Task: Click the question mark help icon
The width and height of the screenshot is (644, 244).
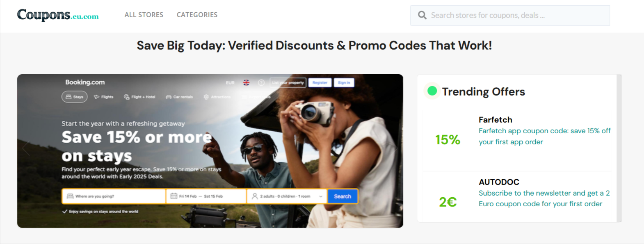Action: coord(261,83)
